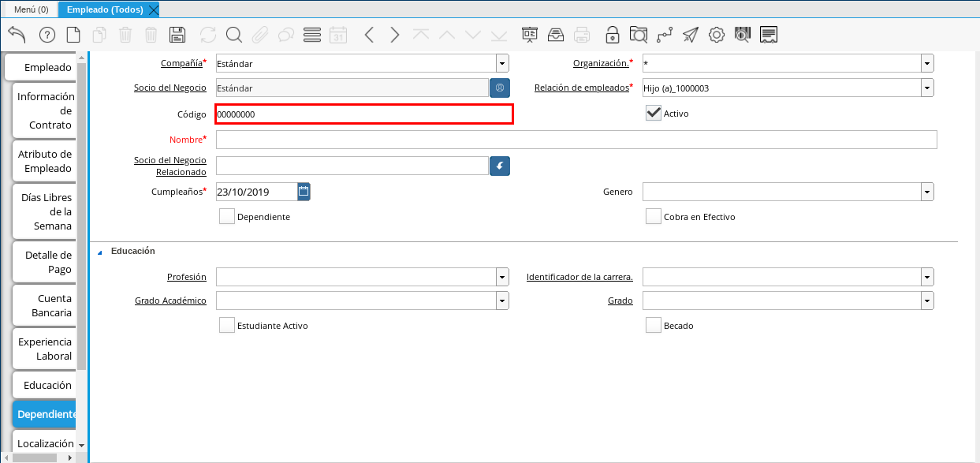980x463 pixels.
Task: Click the padlock private access icon
Action: [612, 35]
